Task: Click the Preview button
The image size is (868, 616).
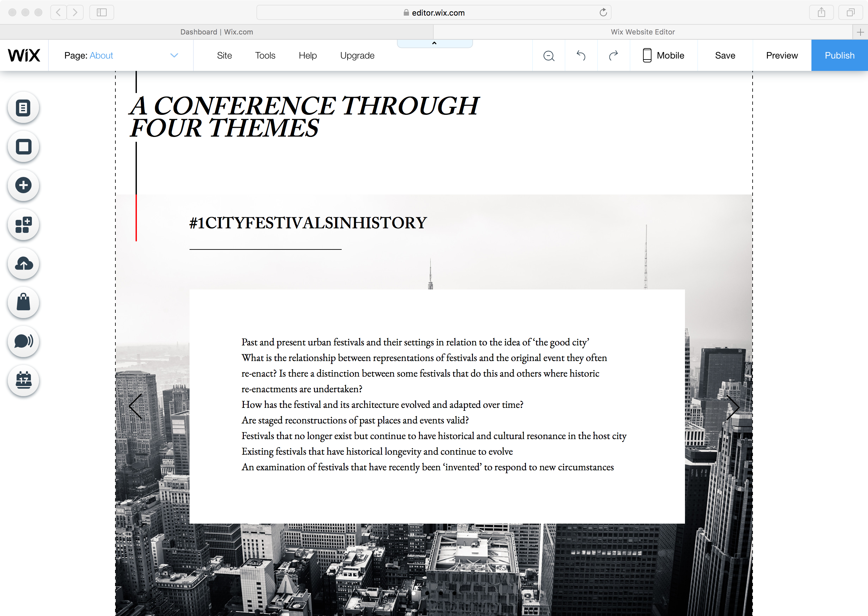Action: click(782, 56)
